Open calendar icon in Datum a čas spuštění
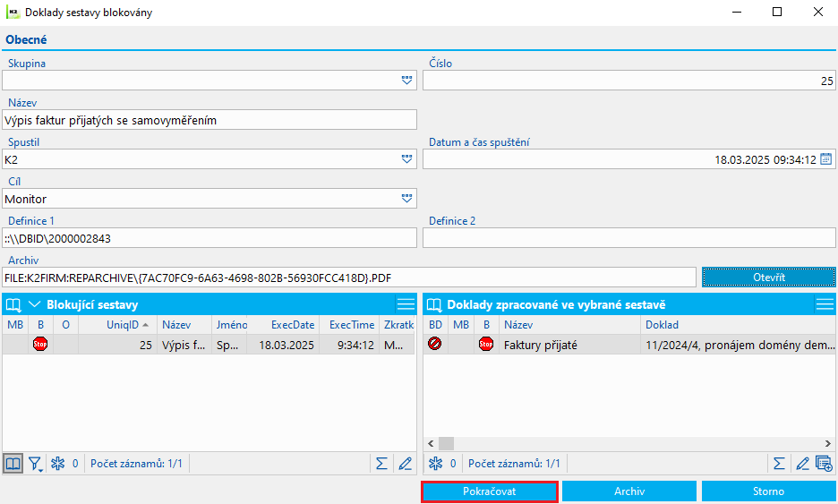The height and width of the screenshot is (504, 838). (x=825, y=159)
